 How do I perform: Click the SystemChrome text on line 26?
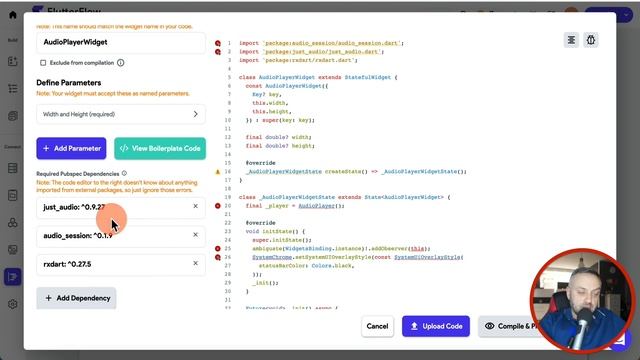(x=272, y=258)
